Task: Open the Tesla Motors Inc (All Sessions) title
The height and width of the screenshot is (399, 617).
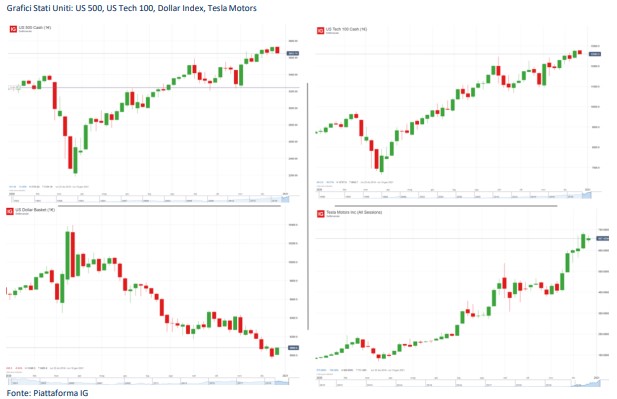Action: pyautogui.click(x=354, y=212)
